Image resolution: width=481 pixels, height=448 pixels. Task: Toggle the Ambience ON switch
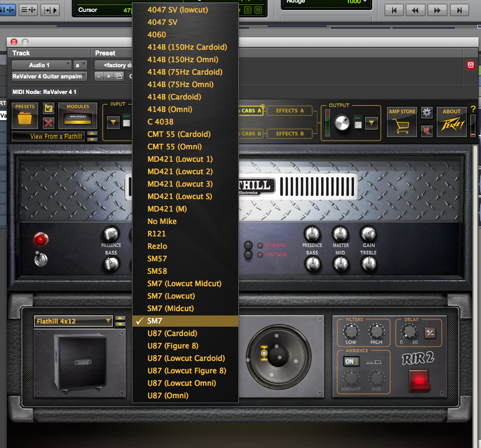pyautogui.click(x=351, y=362)
